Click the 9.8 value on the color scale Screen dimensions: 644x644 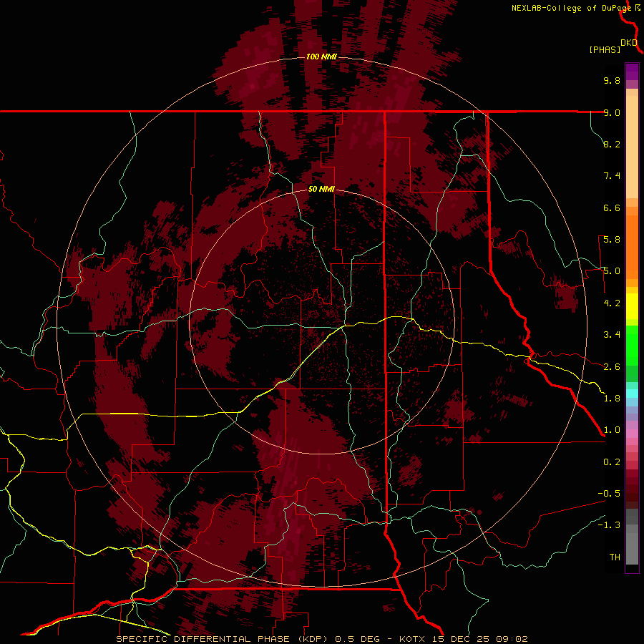[612, 80]
